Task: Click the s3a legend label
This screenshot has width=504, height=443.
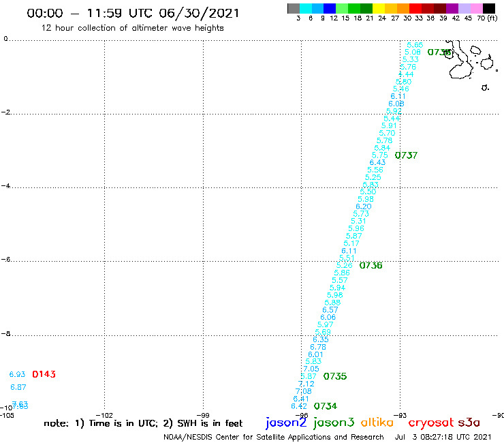Action: coord(469,423)
